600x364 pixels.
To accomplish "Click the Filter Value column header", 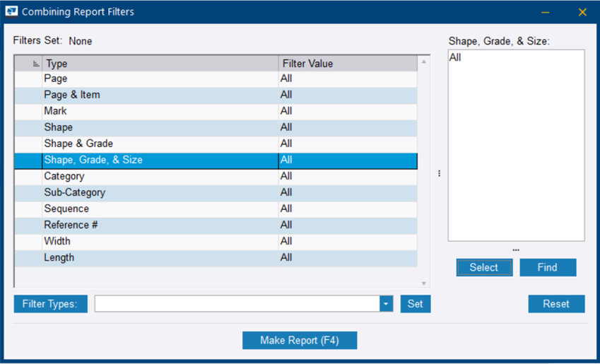I will [x=348, y=64].
